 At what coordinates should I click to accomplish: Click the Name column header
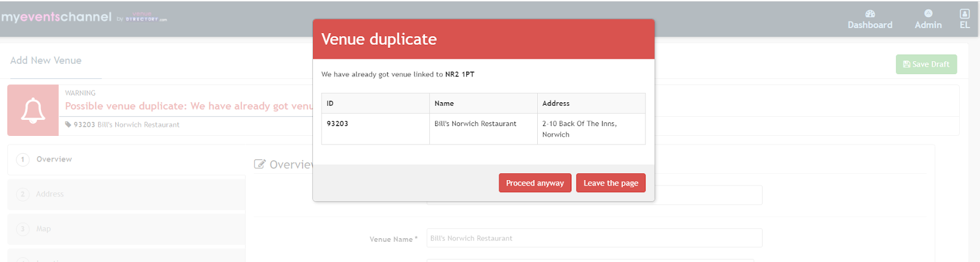pyautogui.click(x=483, y=103)
